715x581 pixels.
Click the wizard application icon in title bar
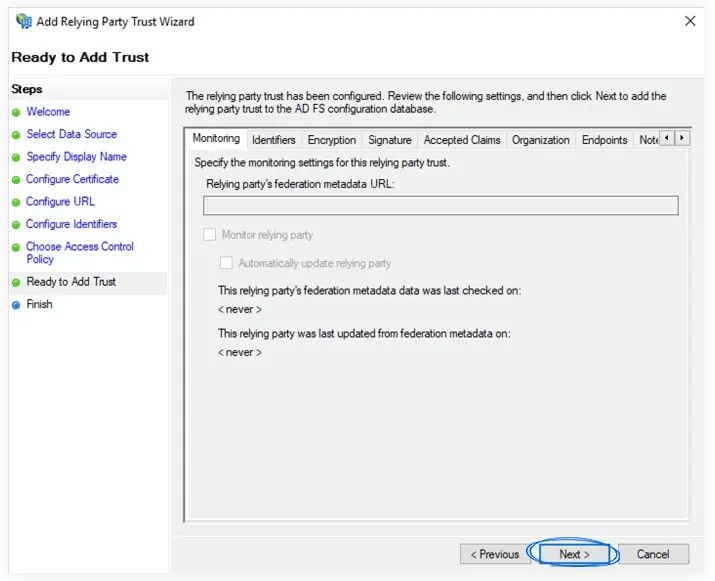[x=24, y=21]
